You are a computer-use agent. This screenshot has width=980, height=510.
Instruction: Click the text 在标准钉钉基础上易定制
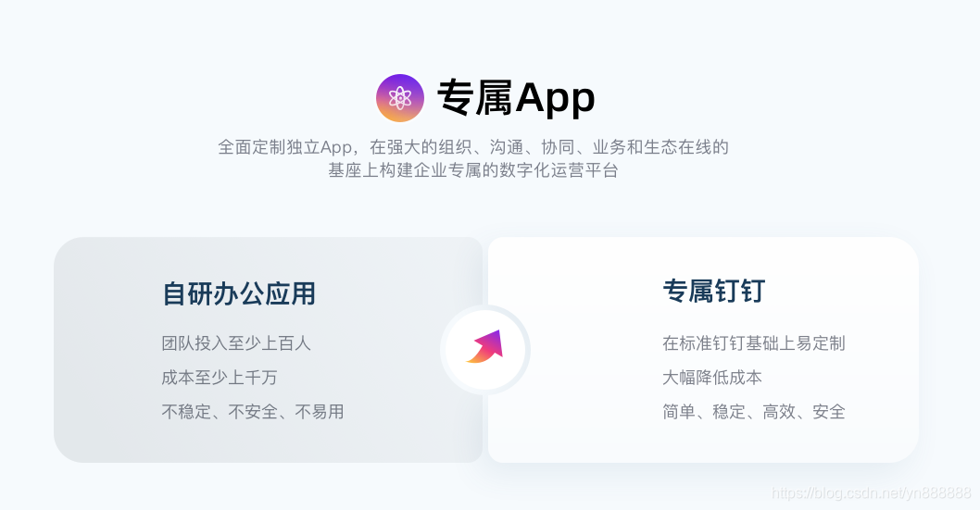pos(754,343)
